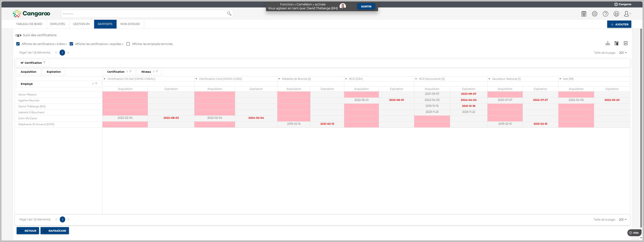Click the search magnifier icon

(229, 14)
